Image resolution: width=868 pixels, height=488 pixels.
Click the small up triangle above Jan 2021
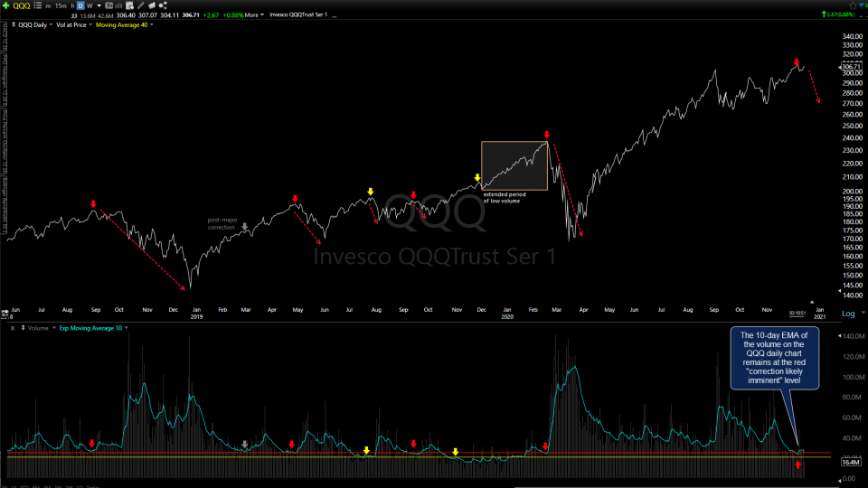[812, 302]
